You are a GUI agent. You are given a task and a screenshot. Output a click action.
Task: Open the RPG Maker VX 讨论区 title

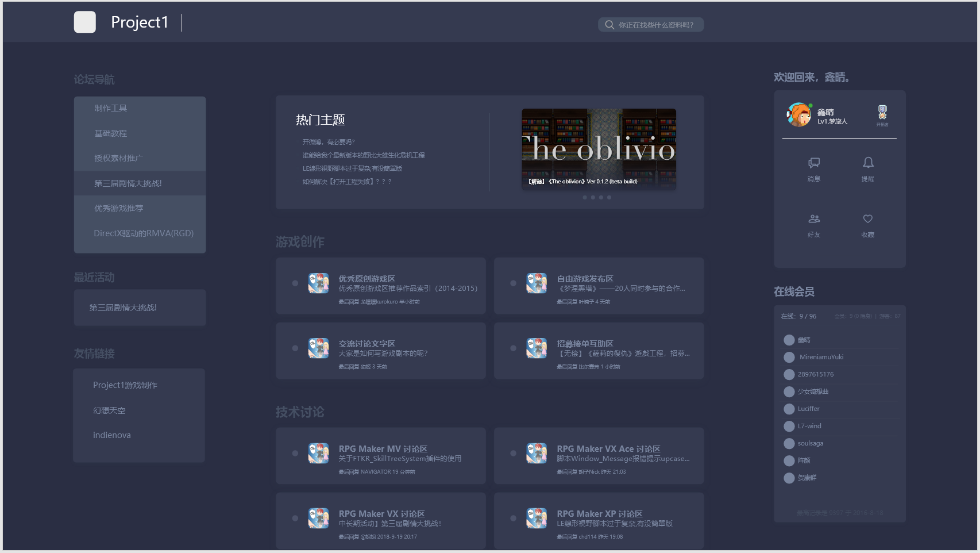tap(381, 514)
